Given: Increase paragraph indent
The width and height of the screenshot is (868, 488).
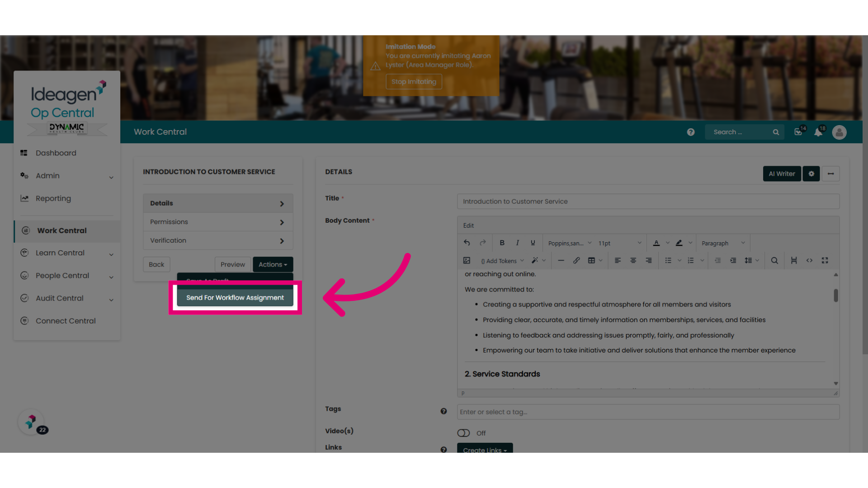Looking at the screenshot, I should click(733, 260).
